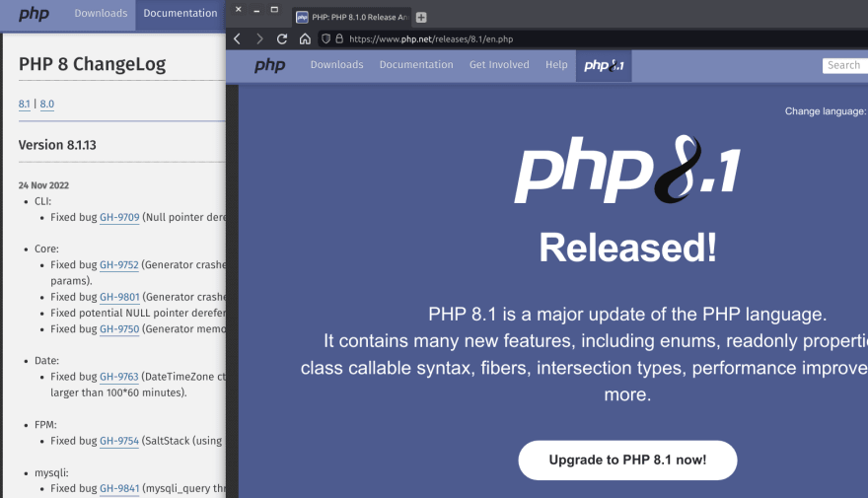Click the tab favicon of PHP 8.1.0 Release tab
Viewport: 868px width, 498px height.
point(302,17)
